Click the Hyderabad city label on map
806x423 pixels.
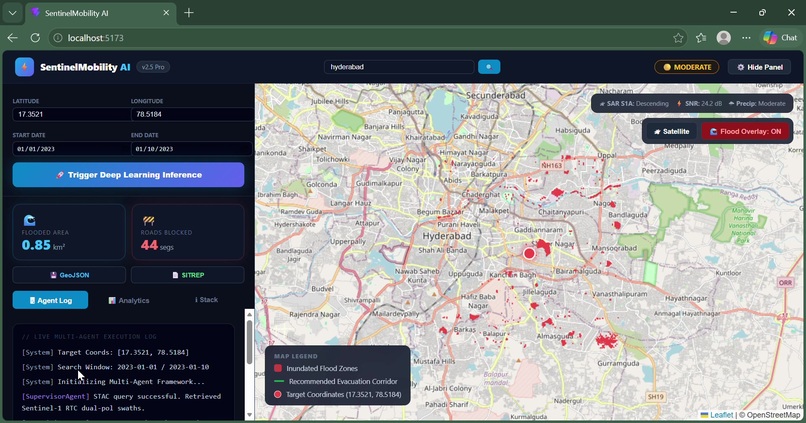(x=447, y=236)
